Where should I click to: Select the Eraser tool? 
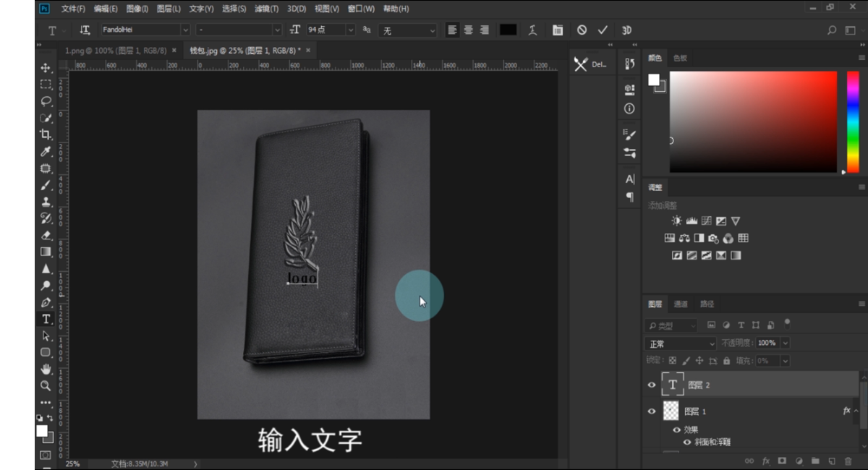click(46, 235)
